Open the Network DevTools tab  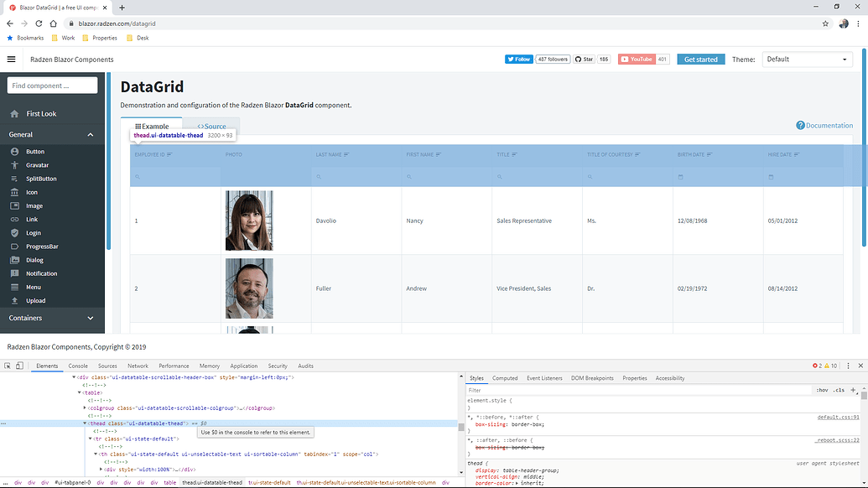(x=138, y=366)
